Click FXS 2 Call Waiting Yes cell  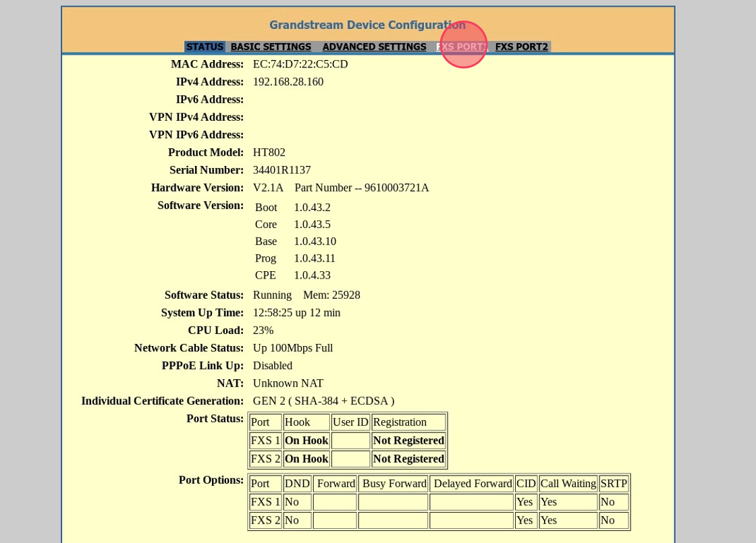(x=568, y=520)
